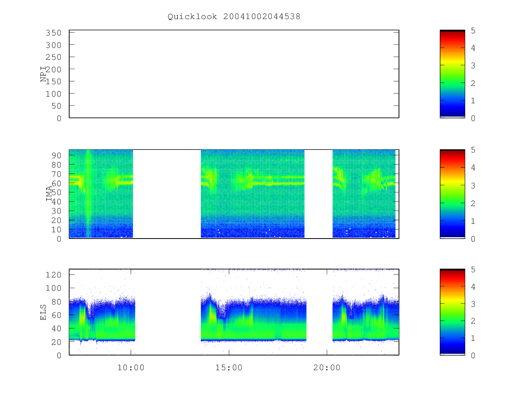The width and height of the screenshot is (532, 399).
Task: Click the 4 label on IMA color bar
Action: click(x=473, y=168)
